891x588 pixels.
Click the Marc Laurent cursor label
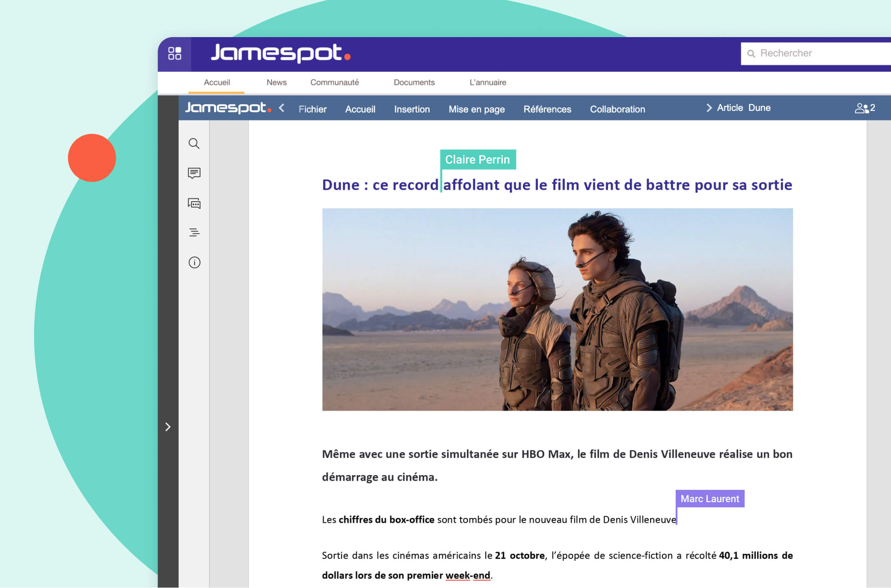click(x=710, y=499)
